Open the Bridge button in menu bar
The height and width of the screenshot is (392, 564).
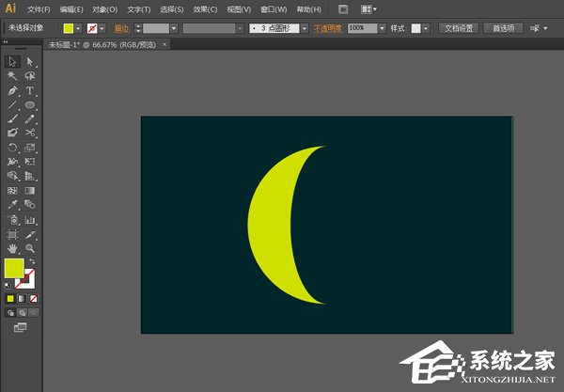(x=343, y=9)
